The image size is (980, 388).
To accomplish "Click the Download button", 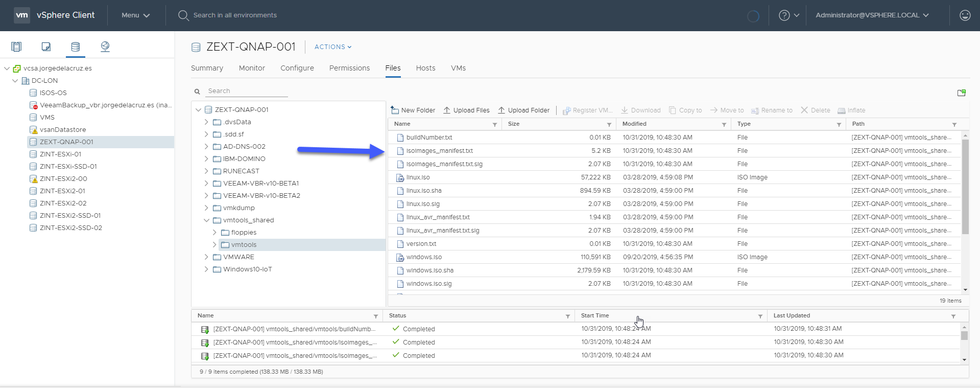I will pos(641,110).
